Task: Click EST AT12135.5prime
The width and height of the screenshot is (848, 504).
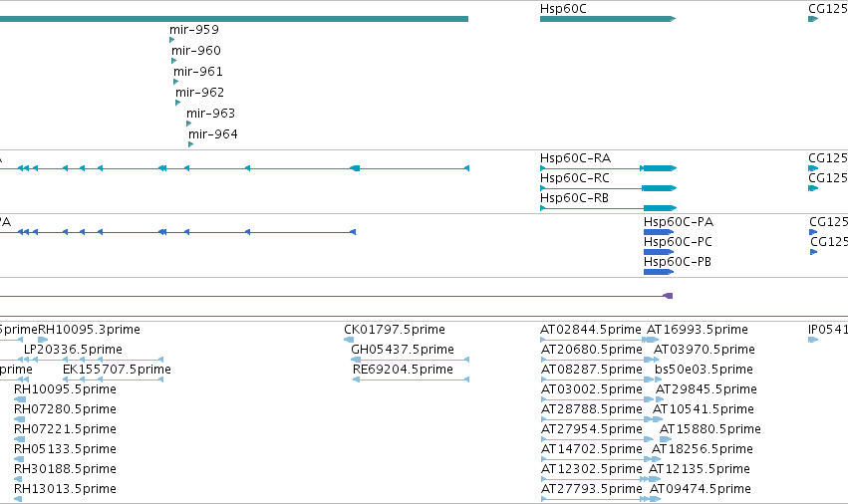Action: [x=700, y=469]
